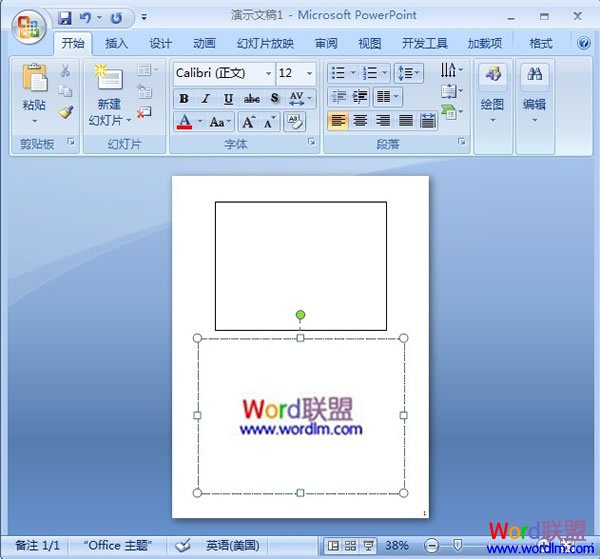The width and height of the screenshot is (600, 559).
Task: Convert text to SmartArt
Action: pos(451,112)
